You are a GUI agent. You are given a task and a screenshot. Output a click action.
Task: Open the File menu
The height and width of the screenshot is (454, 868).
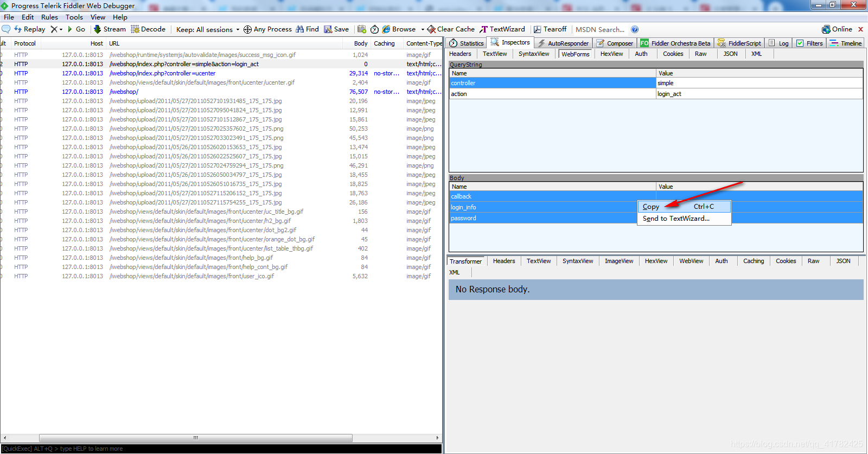coord(9,17)
